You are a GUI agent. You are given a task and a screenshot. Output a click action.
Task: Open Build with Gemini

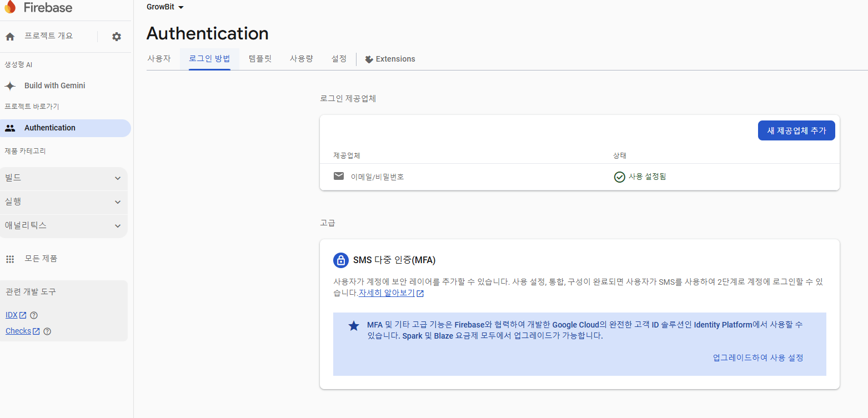pyautogui.click(x=55, y=86)
